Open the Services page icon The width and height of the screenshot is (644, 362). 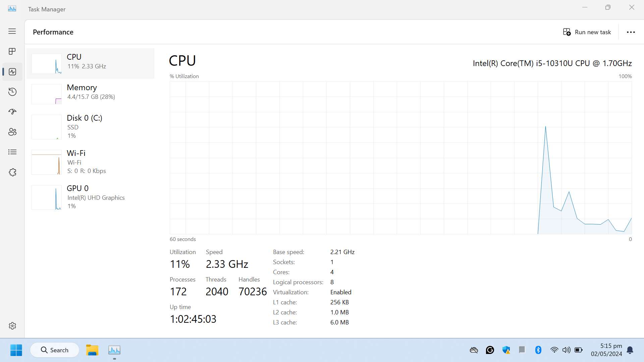coord(12,172)
